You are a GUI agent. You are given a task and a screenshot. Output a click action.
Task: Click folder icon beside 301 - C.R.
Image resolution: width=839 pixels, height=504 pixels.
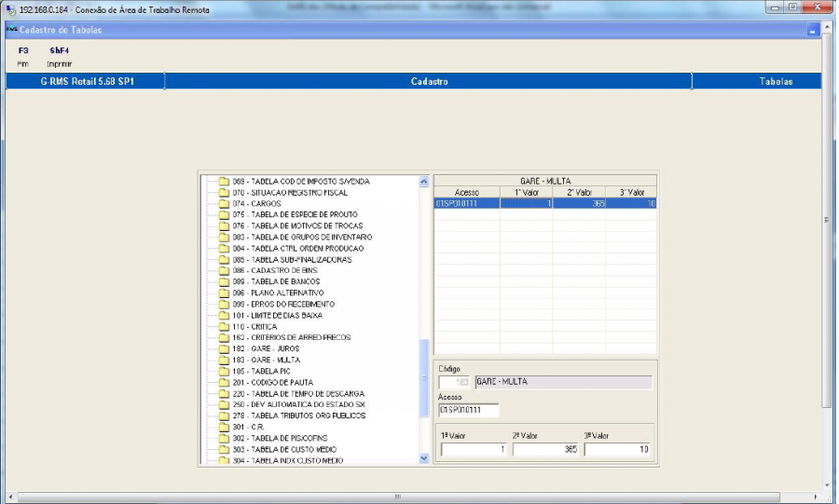pyautogui.click(x=224, y=427)
